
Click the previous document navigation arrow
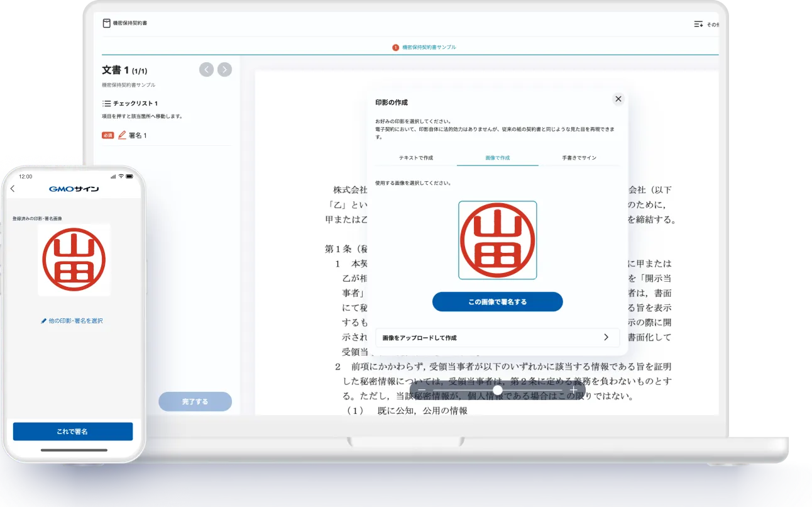click(206, 69)
